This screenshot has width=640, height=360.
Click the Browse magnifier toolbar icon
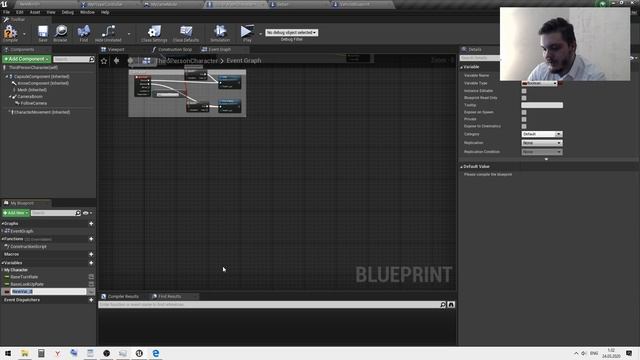pos(60,33)
